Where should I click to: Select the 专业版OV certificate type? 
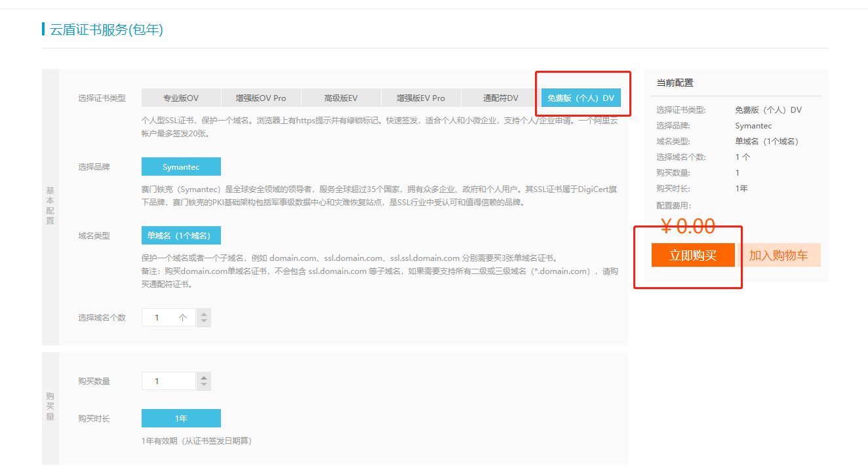pos(181,97)
